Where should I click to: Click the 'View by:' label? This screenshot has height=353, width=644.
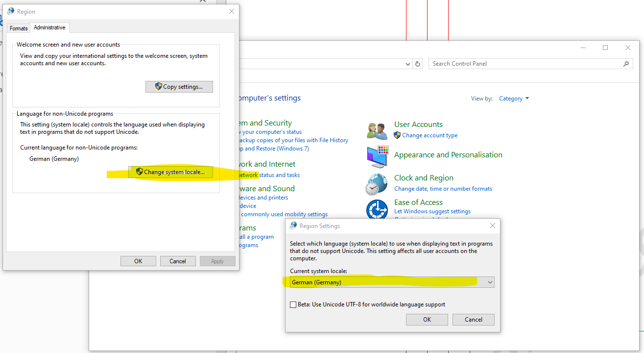tap(482, 99)
